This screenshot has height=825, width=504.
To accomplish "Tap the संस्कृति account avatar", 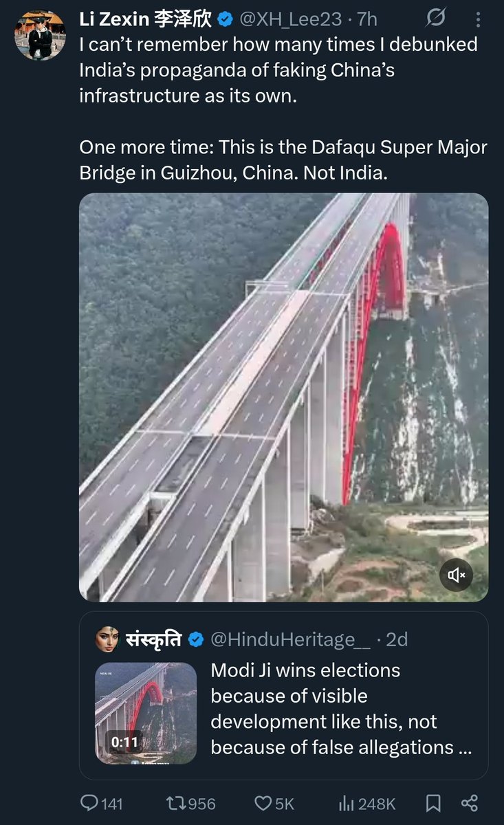I will coord(108,639).
